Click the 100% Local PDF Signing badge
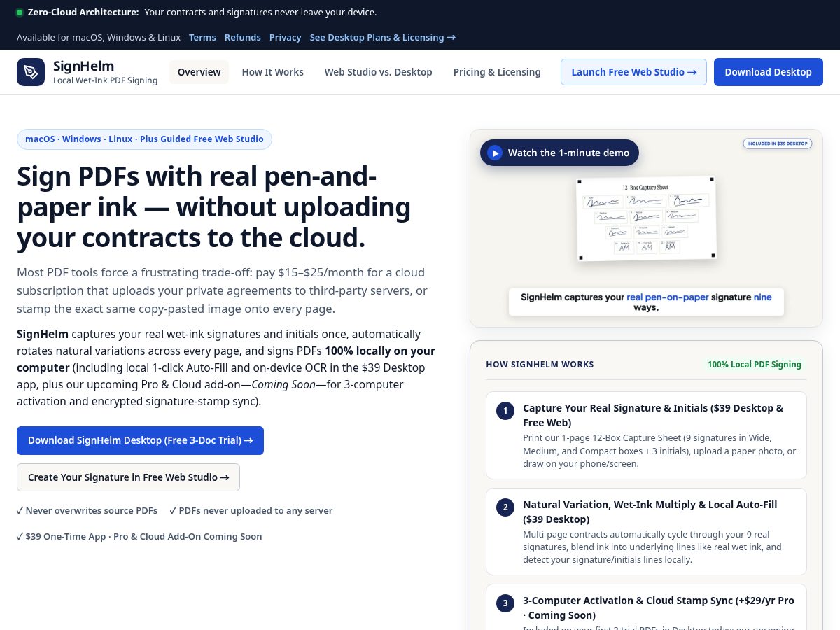This screenshot has width=840, height=630. coord(755,364)
